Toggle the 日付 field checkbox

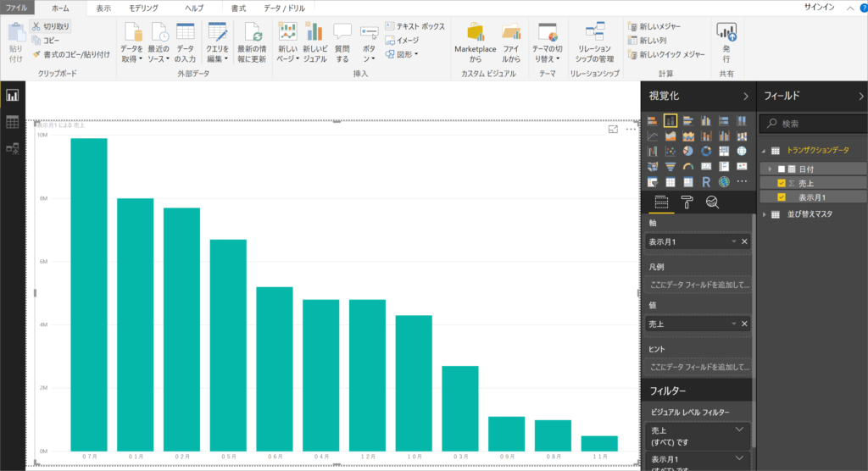[x=782, y=169]
